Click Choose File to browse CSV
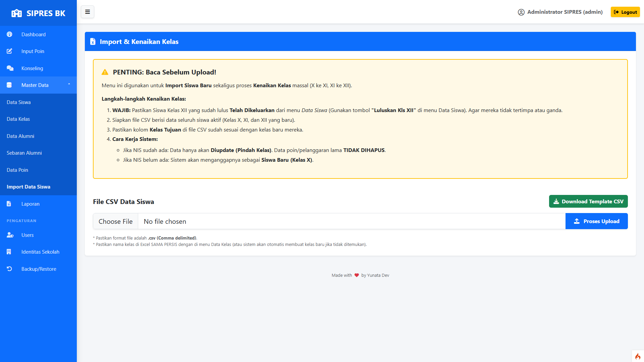Viewport: 644px width, 362px height. [115, 221]
